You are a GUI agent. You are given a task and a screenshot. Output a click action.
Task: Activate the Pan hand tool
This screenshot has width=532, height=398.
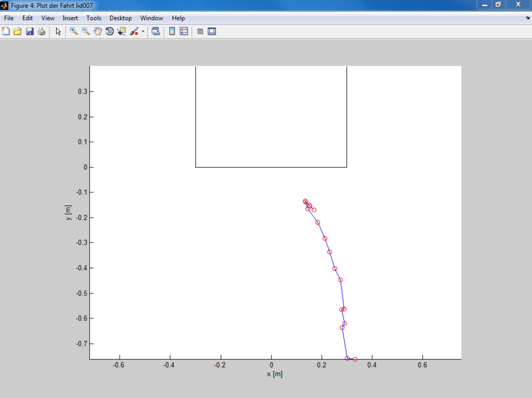tap(98, 31)
